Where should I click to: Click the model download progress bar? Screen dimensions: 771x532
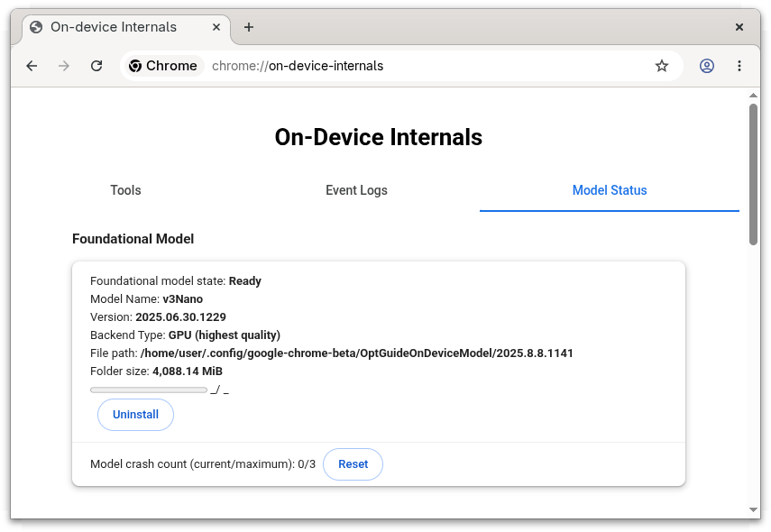[149, 390]
